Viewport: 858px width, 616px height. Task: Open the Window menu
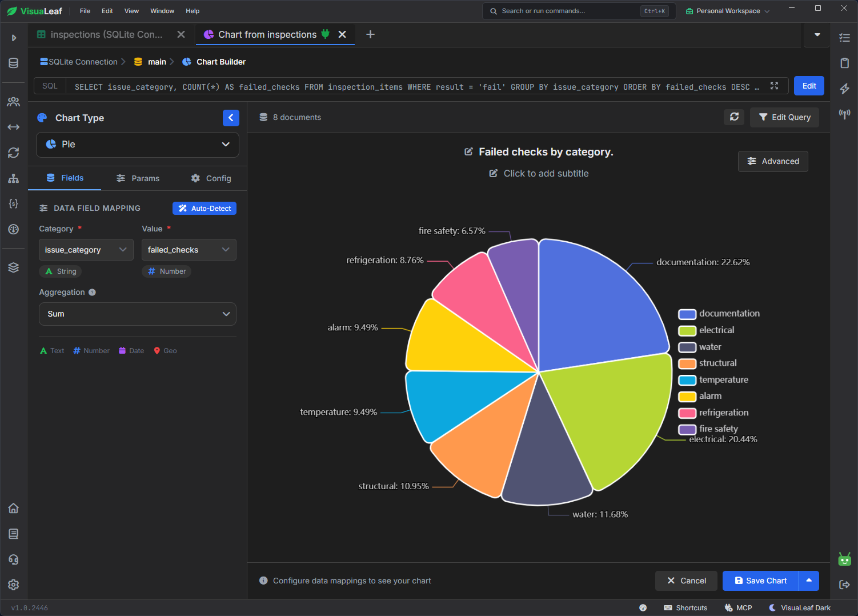click(x=162, y=11)
